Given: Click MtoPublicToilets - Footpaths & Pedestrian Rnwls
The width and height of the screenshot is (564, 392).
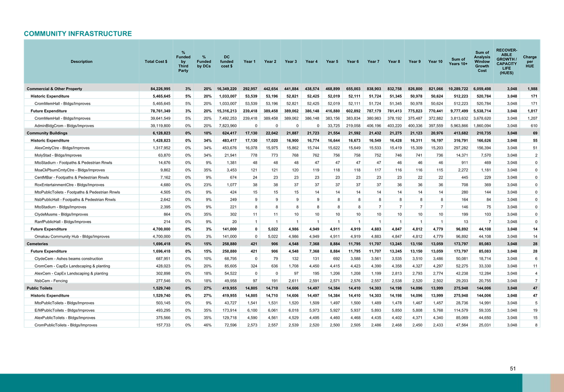Looking at the screenshot, I should (x=77, y=192).
